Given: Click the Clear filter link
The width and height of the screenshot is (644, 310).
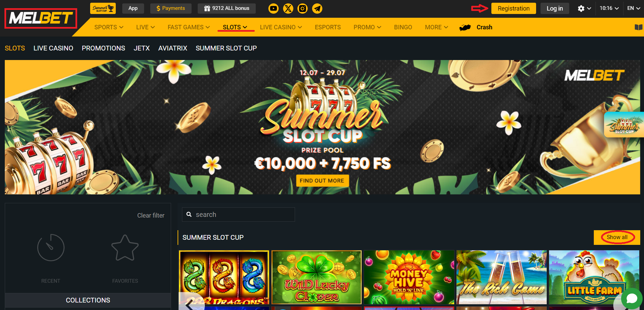Looking at the screenshot, I should pyautogui.click(x=151, y=216).
